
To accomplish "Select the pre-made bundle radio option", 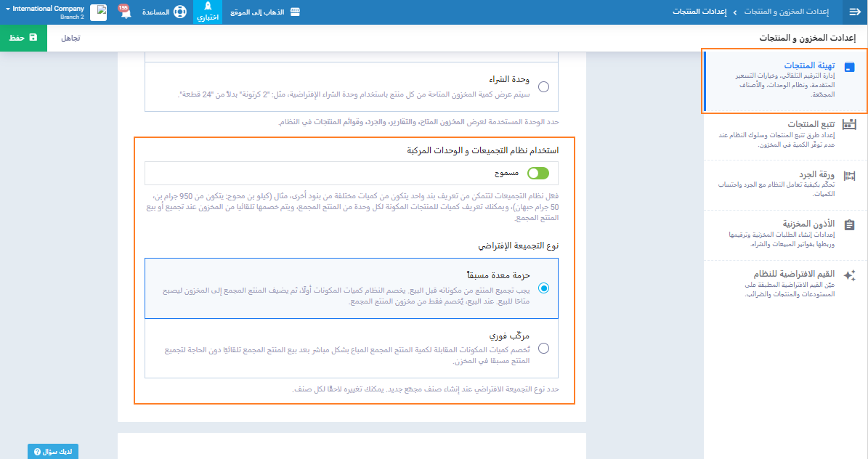I will click(x=544, y=288).
